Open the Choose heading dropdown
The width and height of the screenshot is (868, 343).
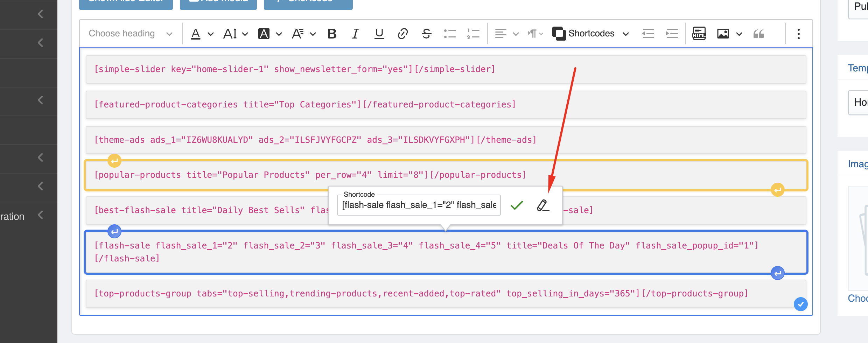(x=130, y=34)
